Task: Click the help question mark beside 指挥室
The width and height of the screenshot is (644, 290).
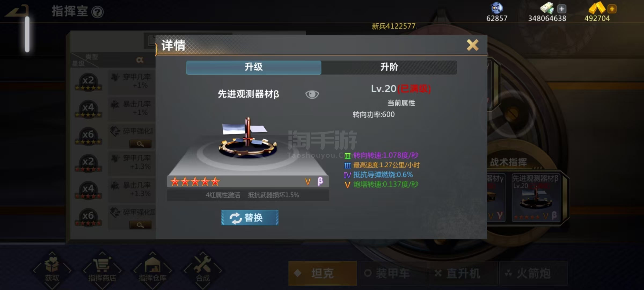Action: 97,12
